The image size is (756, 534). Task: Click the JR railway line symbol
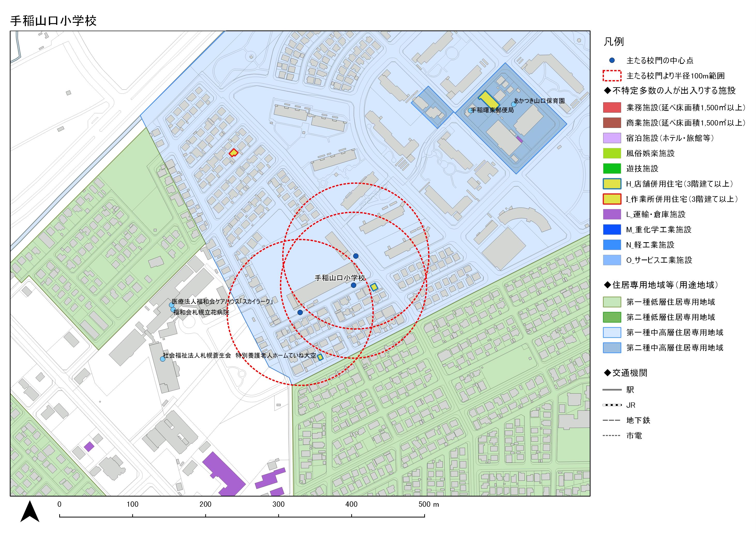612,405
